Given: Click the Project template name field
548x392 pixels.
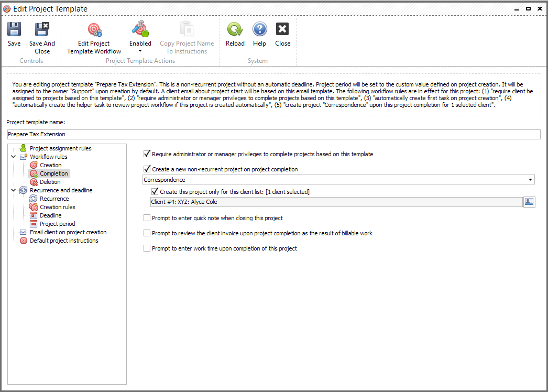Looking at the screenshot, I should click(x=273, y=134).
